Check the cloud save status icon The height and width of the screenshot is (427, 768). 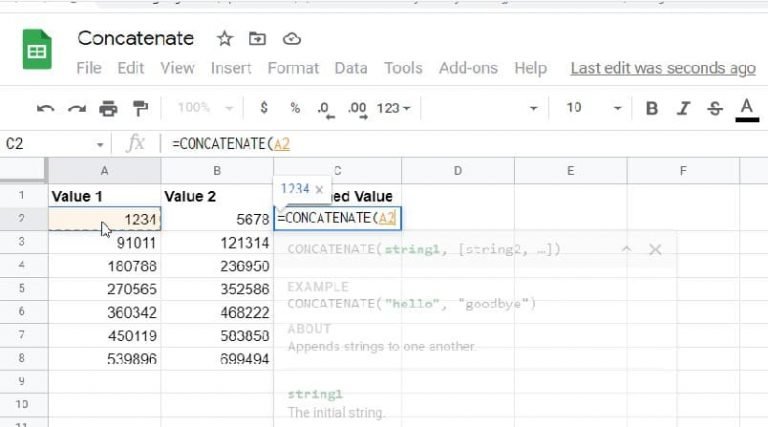292,39
